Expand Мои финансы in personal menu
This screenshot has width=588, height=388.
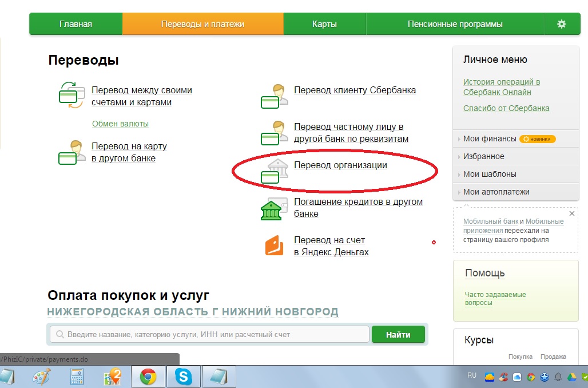[x=490, y=139]
